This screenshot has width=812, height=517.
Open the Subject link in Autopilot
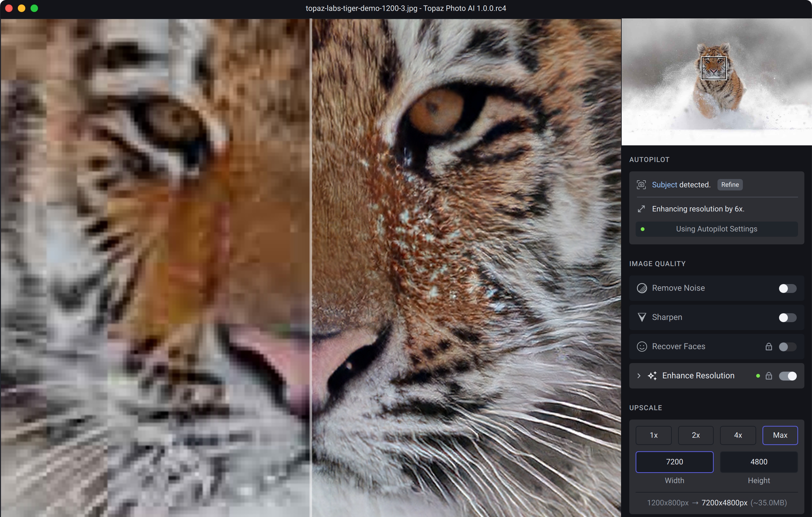click(664, 185)
